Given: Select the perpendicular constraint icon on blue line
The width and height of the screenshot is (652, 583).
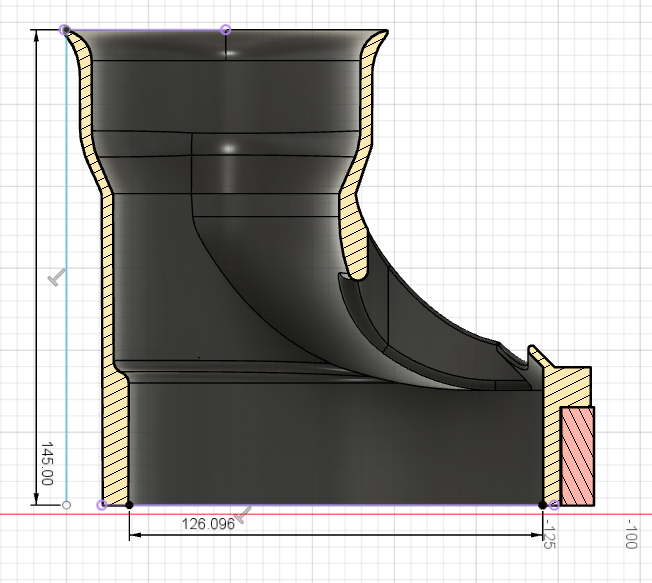Looking at the screenshot, I should 57,276.
